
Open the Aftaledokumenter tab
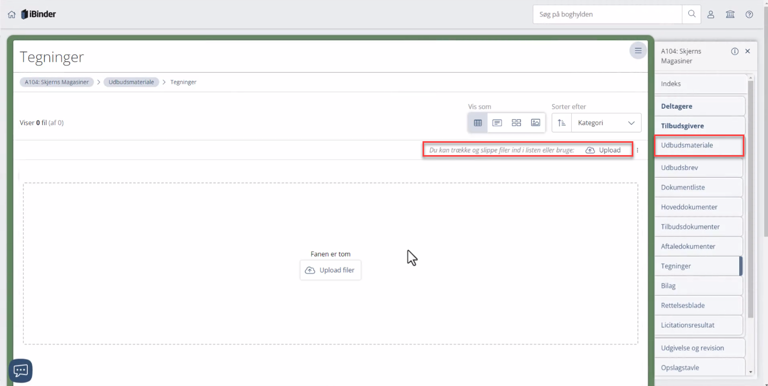[699, 246]
